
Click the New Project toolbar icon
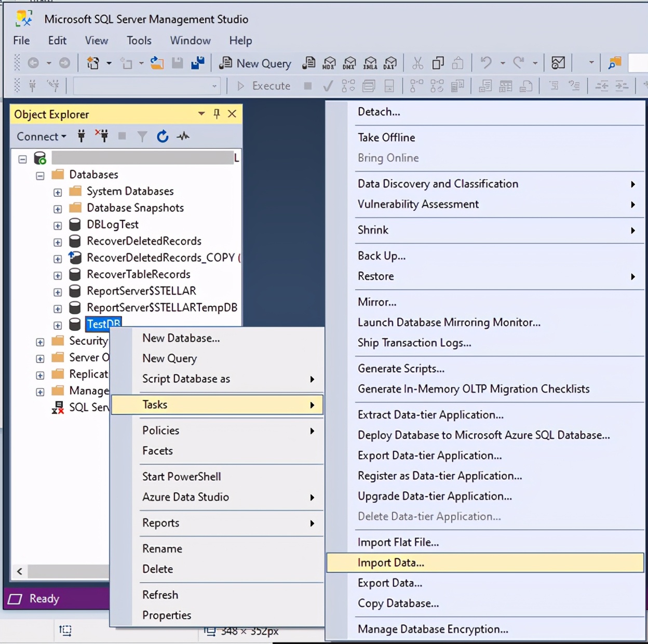coord(93,63)
